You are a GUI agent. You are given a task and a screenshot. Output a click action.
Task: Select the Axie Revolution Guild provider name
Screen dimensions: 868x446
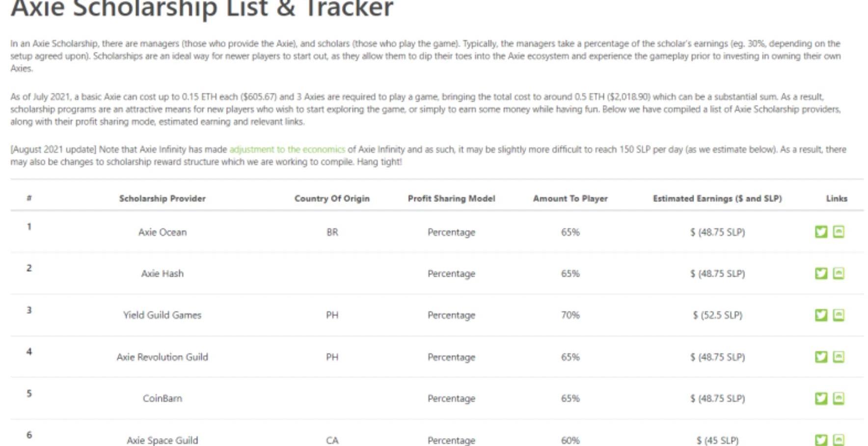162,357
